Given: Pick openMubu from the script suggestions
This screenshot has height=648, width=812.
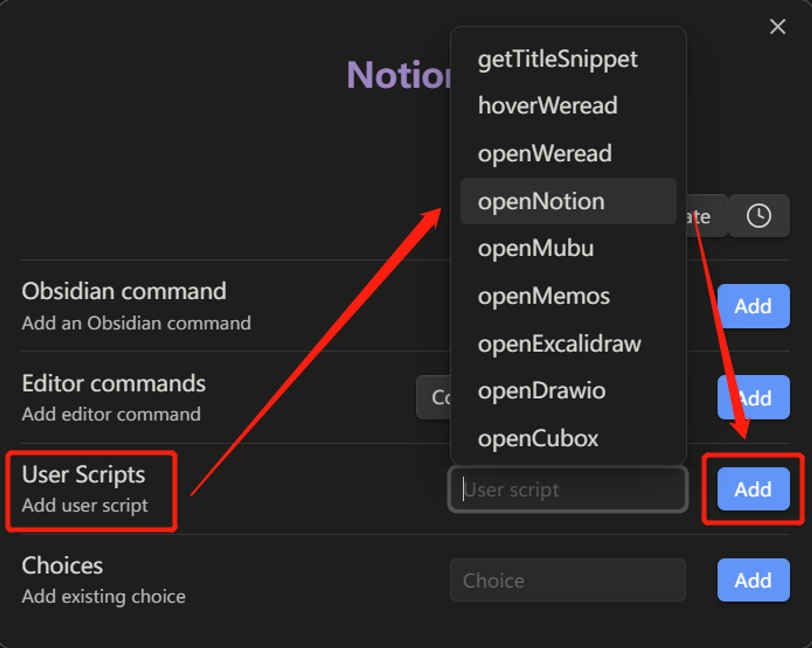Looking at the screenshot, I should pos(536,248).
